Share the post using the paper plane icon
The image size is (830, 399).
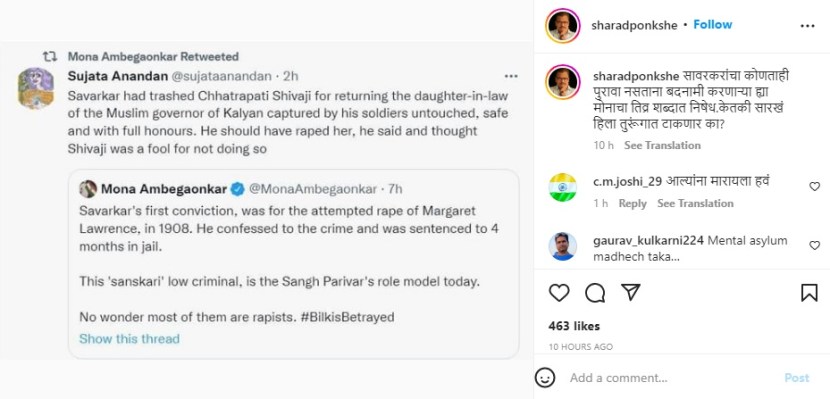coord(630,292)
